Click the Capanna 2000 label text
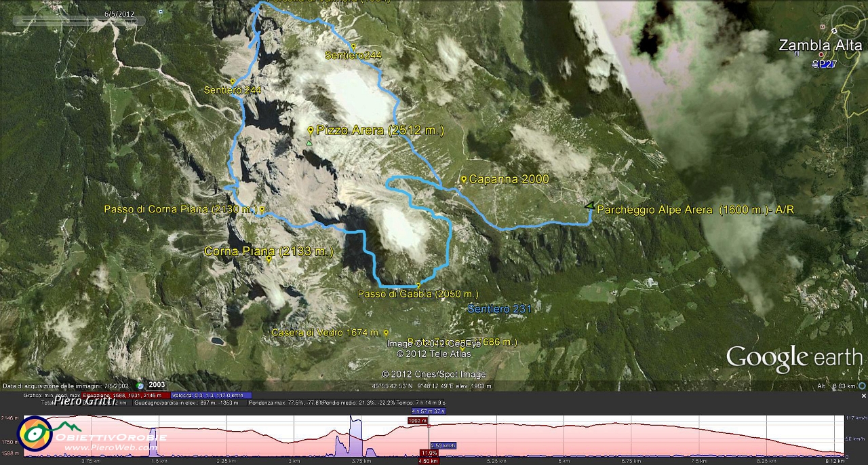Screen dimensions: 868x465 [509, 179]
